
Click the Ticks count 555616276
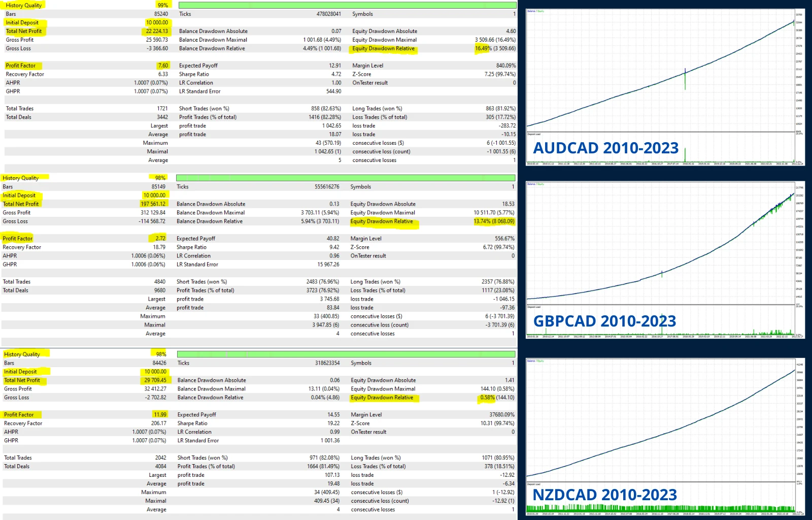click(x=326, y=187)
